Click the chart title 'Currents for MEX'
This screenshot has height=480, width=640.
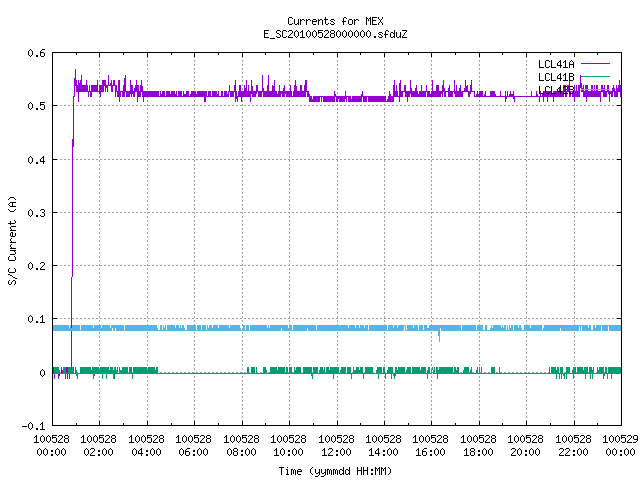(x=335, y=21)
